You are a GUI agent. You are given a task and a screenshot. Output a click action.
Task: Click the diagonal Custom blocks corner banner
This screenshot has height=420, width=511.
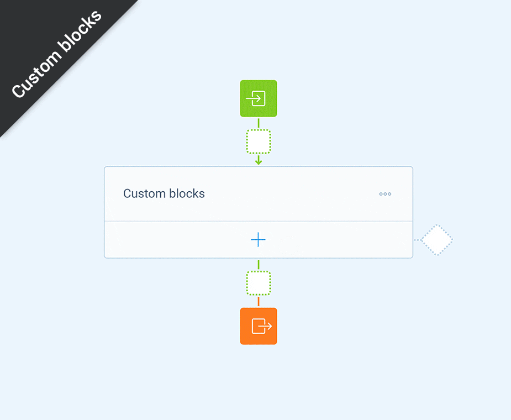[56, 54]
